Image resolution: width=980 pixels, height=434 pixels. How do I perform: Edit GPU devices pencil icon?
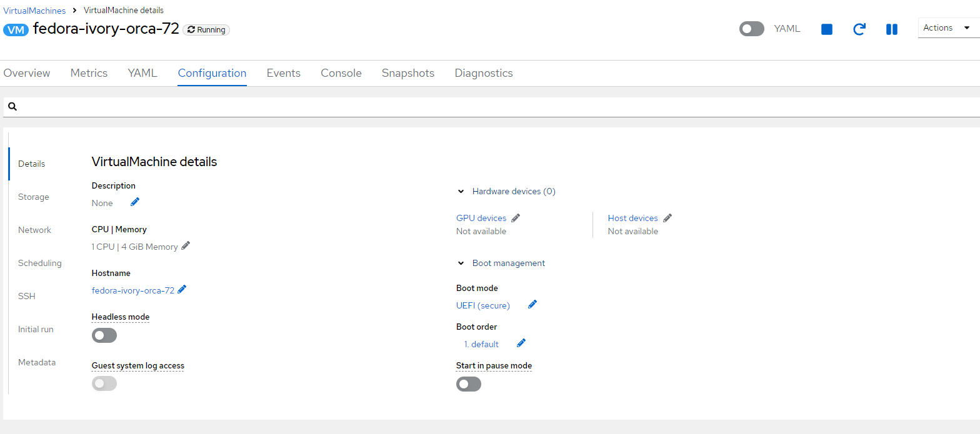(516, 217)
